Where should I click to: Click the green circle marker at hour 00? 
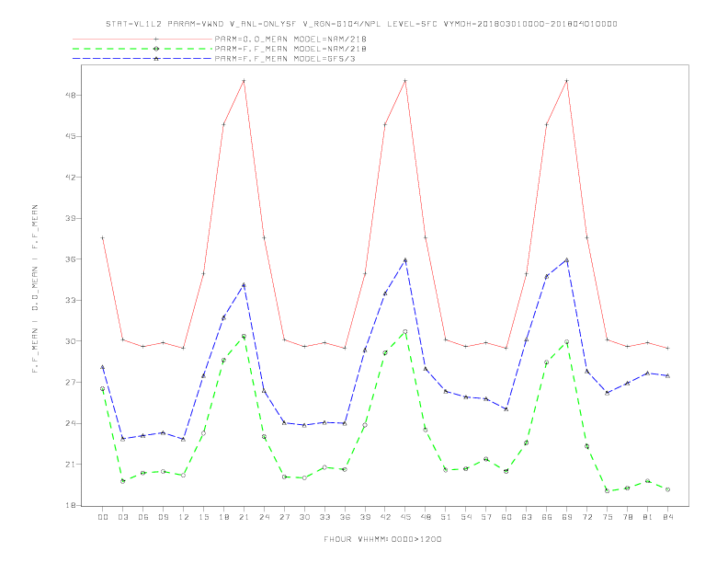(103, 389)
